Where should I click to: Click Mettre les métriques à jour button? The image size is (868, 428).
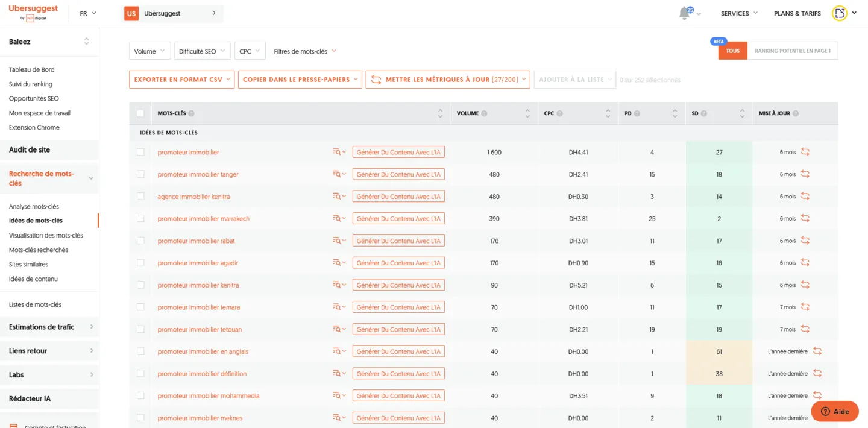[447, 80]
